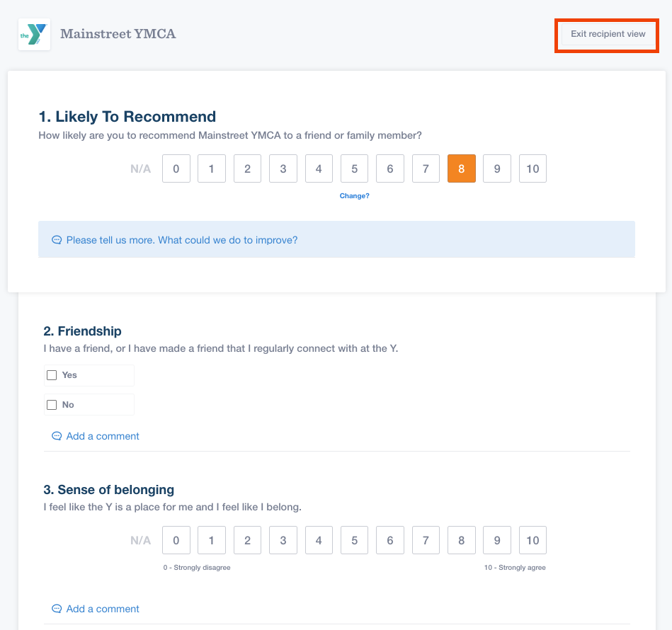Click the Mainstreet YMCA header title
Image resolution: width=672 pixels, height=630 pixels.
[118, 33]
